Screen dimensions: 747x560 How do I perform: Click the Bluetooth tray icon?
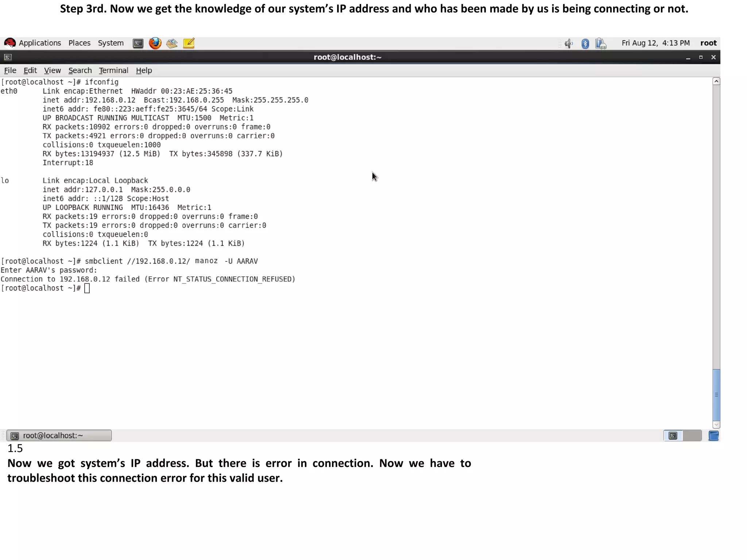(x=585, y=44)
